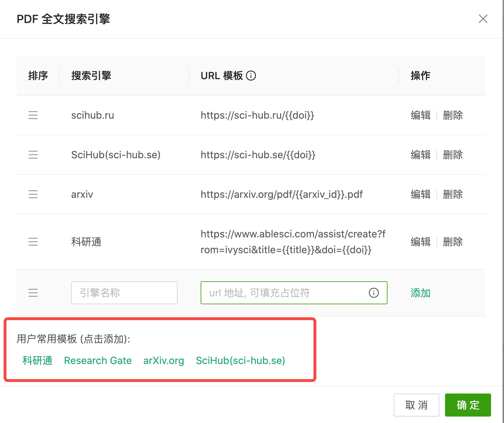Click the SciHub(sci-hub.se) engine name in table
The image size is (504, 423).
116,155
